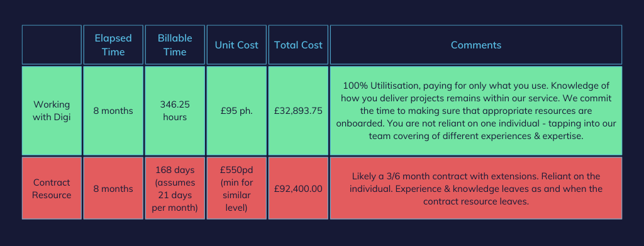The image size is (644, 246).
Task: Click the £95 ph. unit cost cell
Action: pos(236,111)
